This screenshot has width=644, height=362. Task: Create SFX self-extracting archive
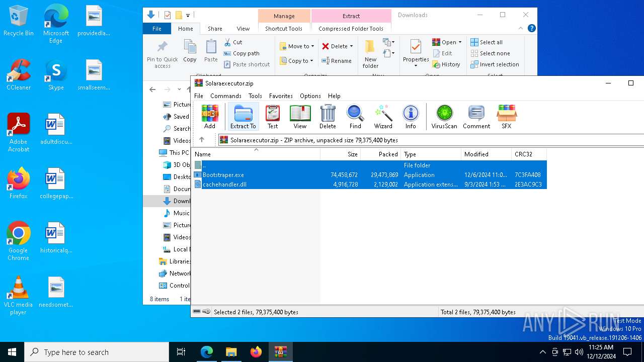[507, 117]
